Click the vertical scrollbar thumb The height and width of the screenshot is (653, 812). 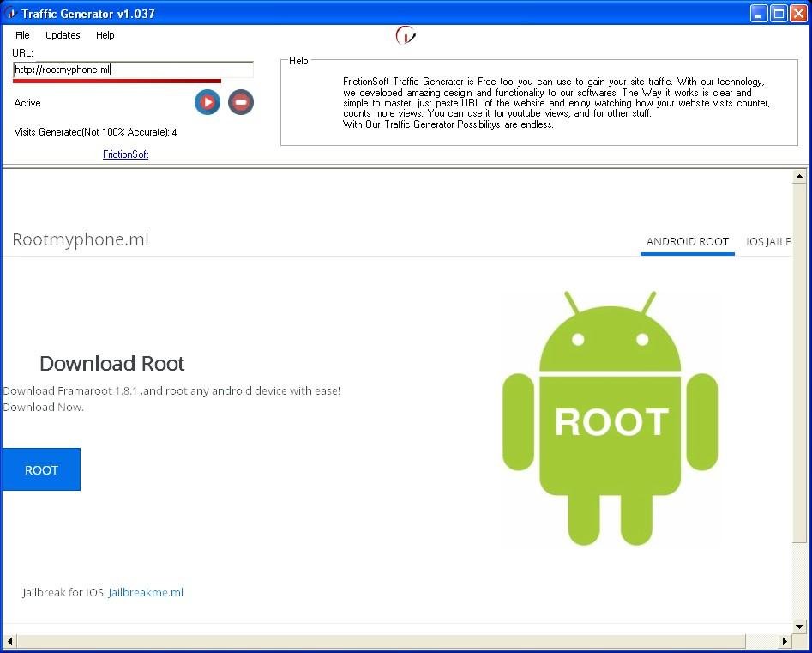click(x=799, y=363)
